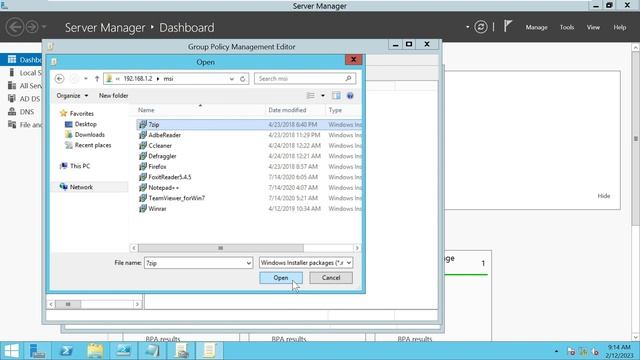Image resolution: width=640 pixels, height=360 pixels.
Task: Click the search magnifier icon
Action: pos(348,78)
